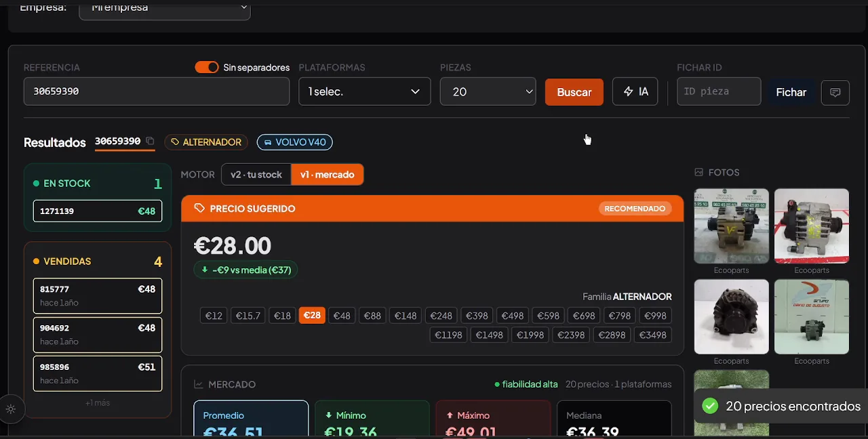Screen dimensions: 868x439
Task: Click the theme sun icon at bottom left
Action: click(x=10, y=409)
